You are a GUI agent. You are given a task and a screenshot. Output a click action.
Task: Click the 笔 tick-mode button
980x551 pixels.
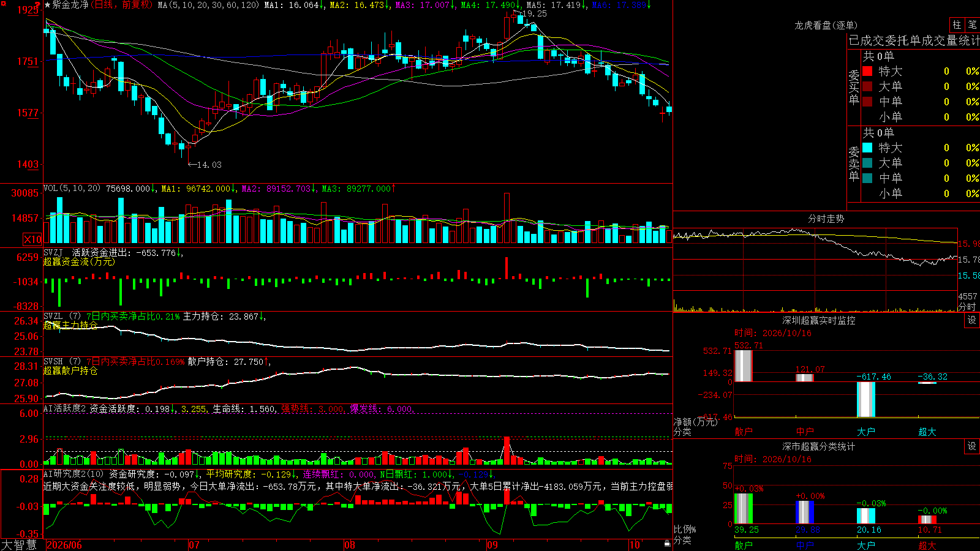[x=972, y=25]
